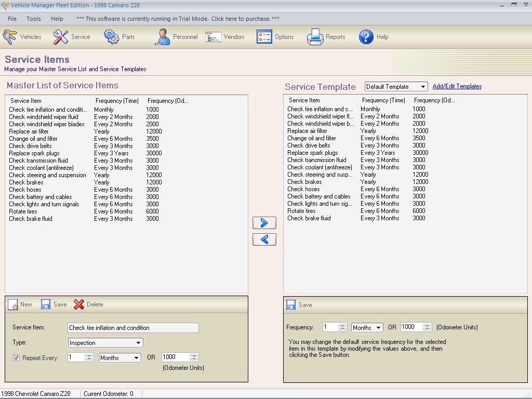This screenshot has width=532, height=399.
Task: Click the Parts toolbar icon
Action: 121,36
